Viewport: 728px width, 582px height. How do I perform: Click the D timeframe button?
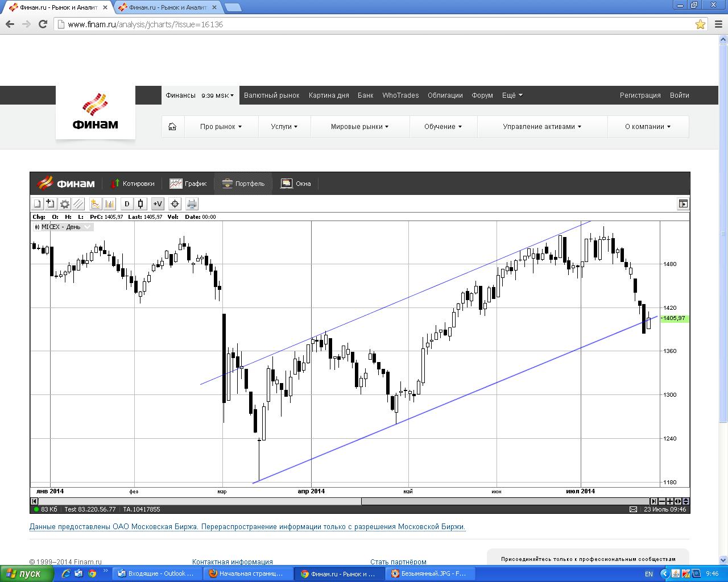point(127,203)
